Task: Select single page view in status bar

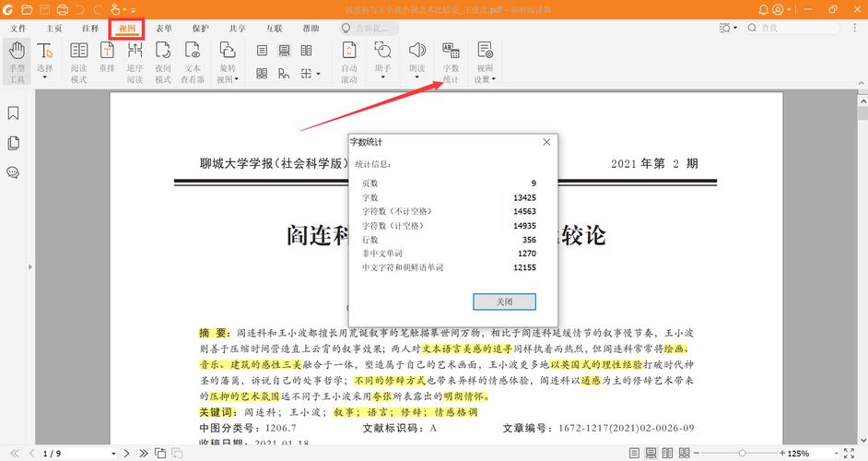Action: click(x=634, y=454)
